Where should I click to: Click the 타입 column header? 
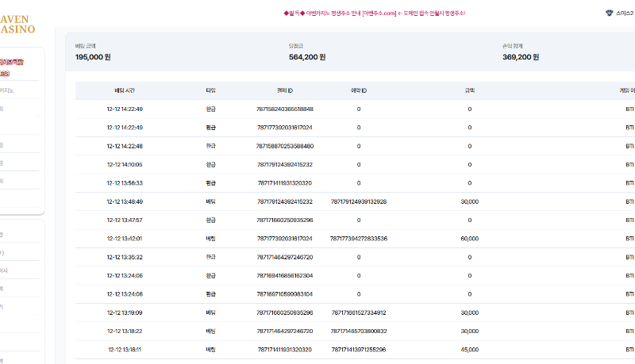pos(210,90)
